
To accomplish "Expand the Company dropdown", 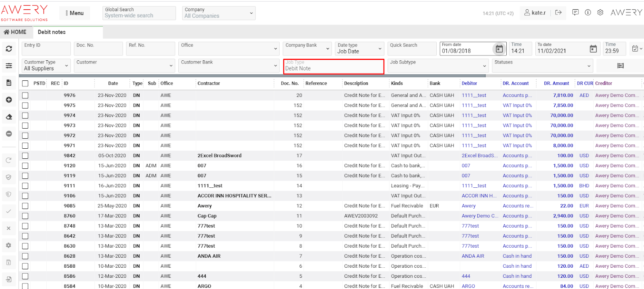I will click(x=219, y=13).
